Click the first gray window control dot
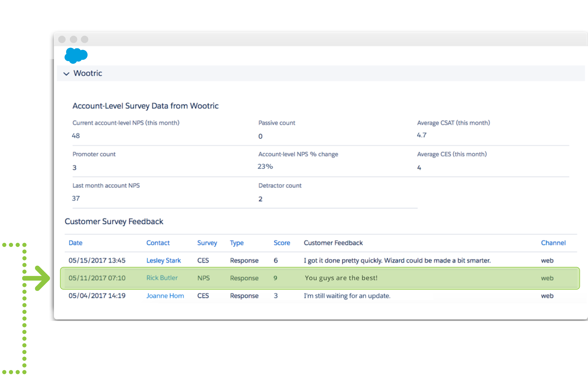The image size is (588, 377). click(62, 39)
